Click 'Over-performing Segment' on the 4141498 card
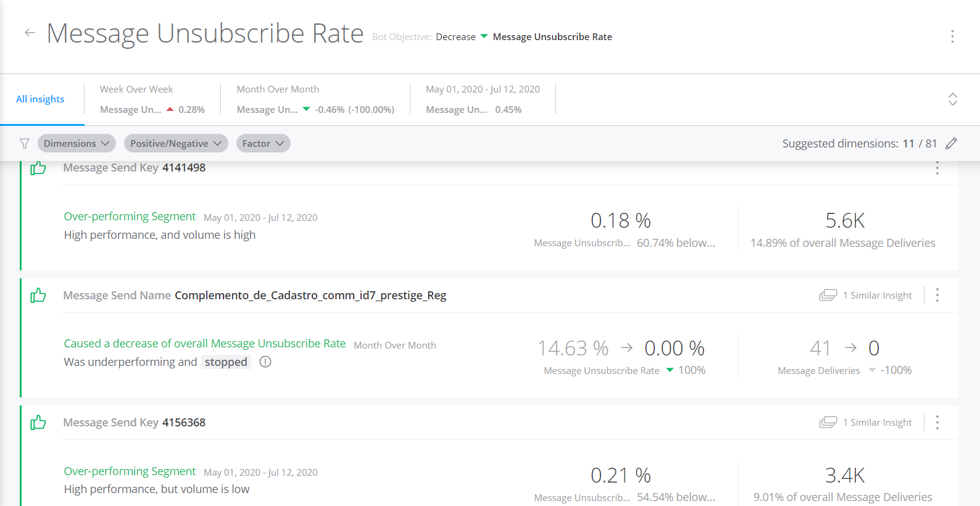Image resolution: width=980 pixels, height=506 pixels. click(x=130, y=217)
